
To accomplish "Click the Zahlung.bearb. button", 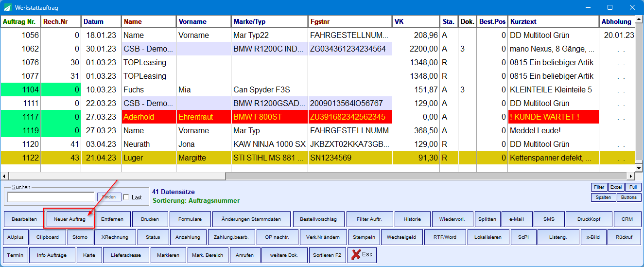I will 231,237.
